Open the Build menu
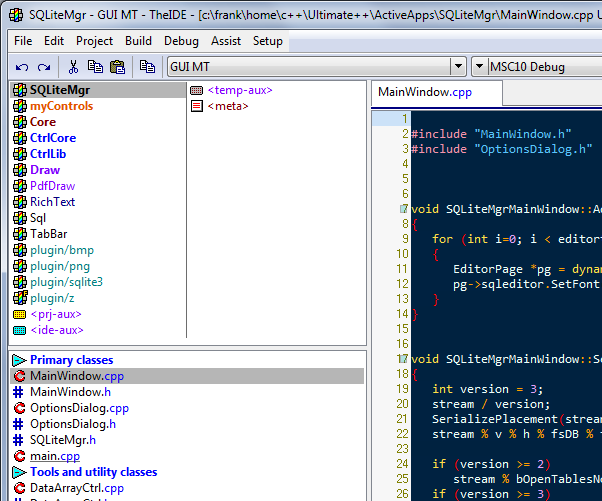 pyautogui.click(x=138, y=41)
